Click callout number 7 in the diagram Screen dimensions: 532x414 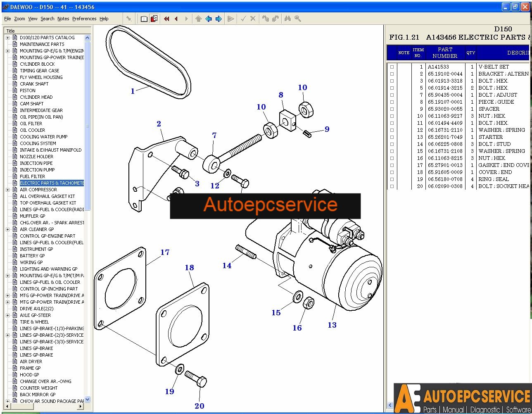coord(214,136)
